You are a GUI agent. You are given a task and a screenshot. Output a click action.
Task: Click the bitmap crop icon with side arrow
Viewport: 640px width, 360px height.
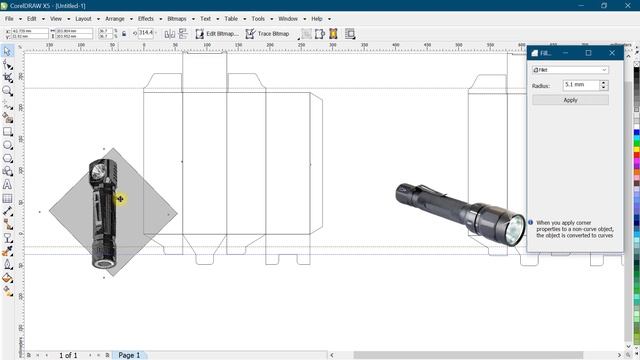tap(320, 34)
